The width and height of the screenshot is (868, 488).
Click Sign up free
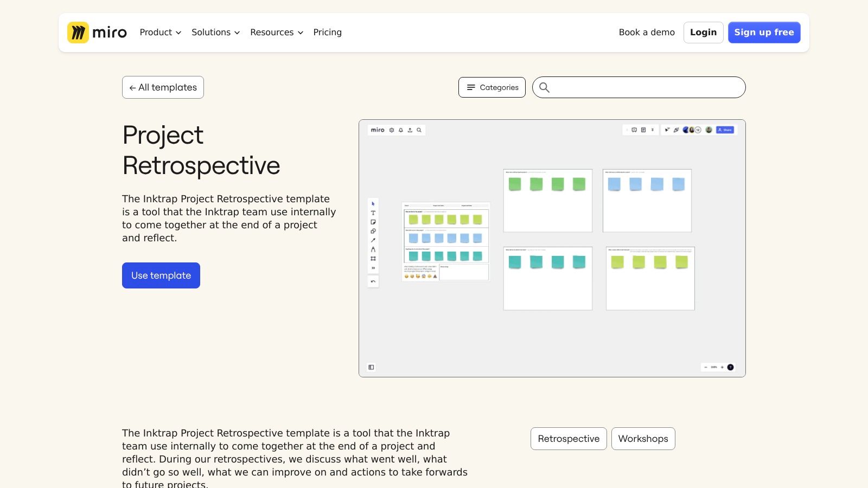[764, 33]
